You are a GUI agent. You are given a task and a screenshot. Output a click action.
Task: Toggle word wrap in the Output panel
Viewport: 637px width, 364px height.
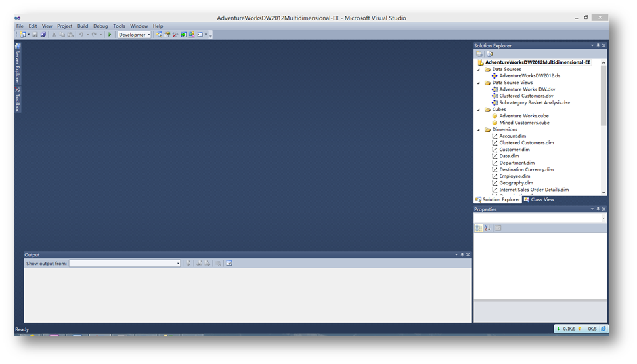coord(229,264)
